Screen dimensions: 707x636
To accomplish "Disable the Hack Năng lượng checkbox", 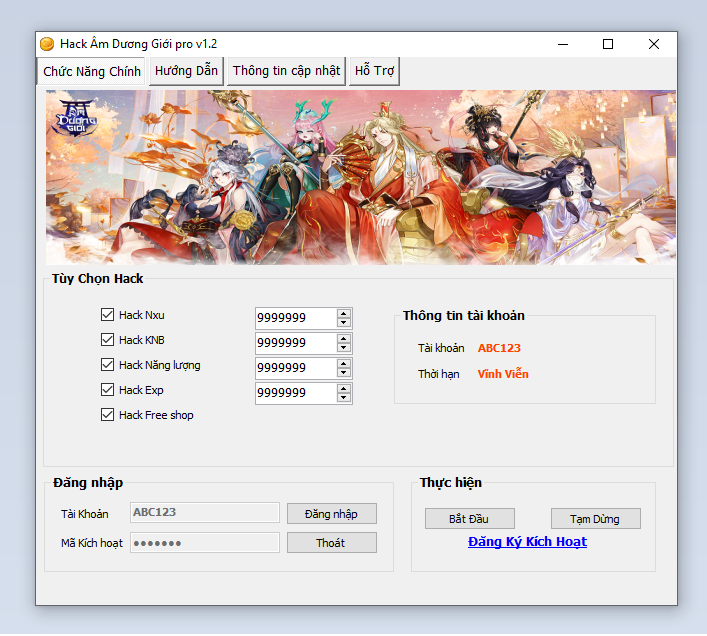I will pyautogui.click(x=108, y=365).
